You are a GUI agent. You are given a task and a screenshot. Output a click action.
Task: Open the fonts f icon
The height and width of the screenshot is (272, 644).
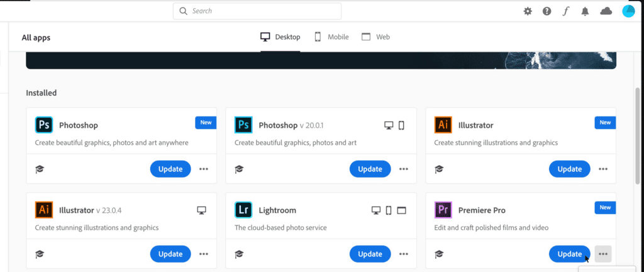(566, 11)
